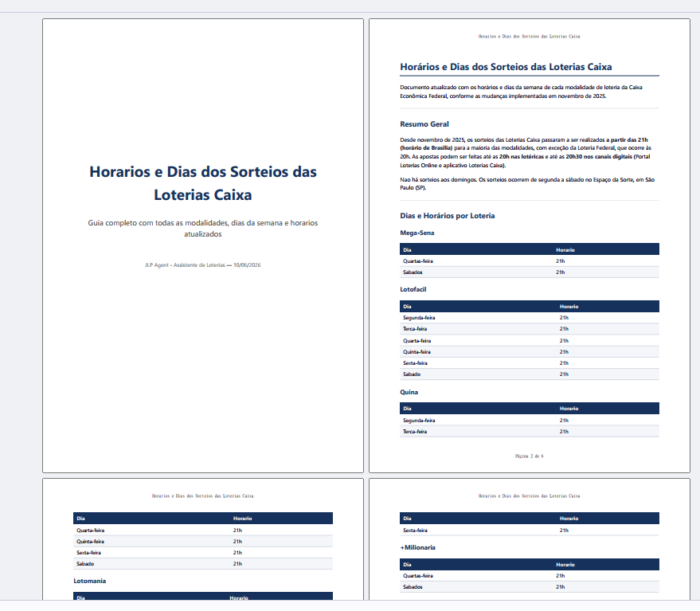Click the "Mega-Sena" table heading
700x611 pixels.
click(417, 233)
